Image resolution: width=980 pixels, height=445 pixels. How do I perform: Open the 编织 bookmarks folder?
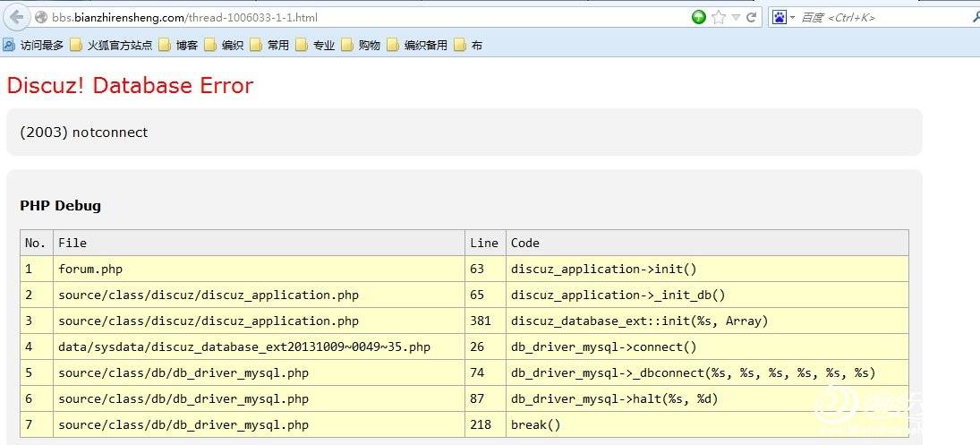tap(224, 45)
